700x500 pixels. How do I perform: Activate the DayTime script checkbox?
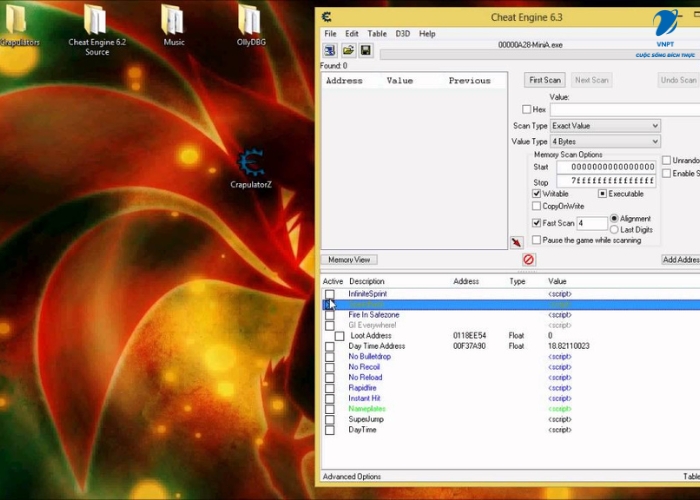coord(329,430)
